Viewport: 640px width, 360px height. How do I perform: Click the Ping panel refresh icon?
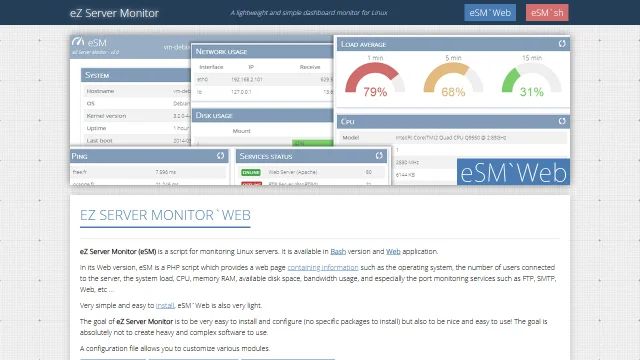220,156
